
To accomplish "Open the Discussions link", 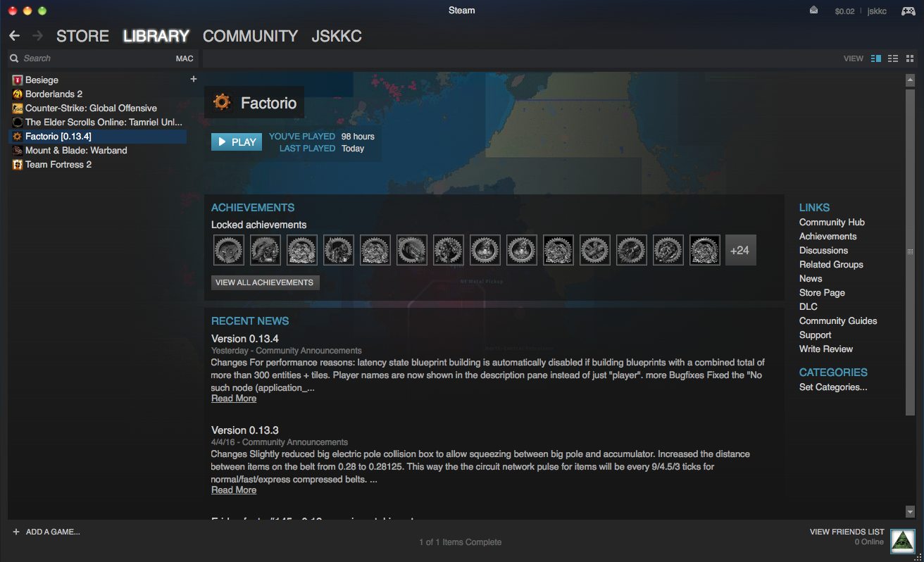I will (823, 250).
